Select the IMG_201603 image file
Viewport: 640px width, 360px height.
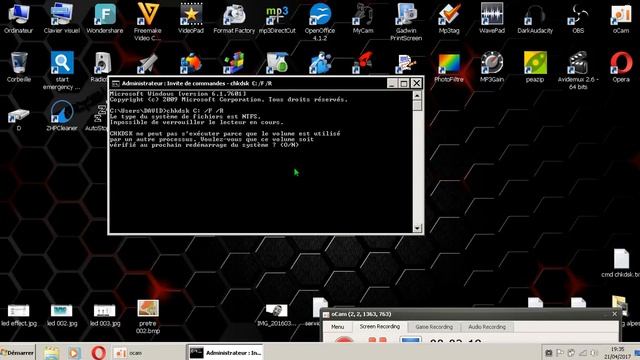tap(276, 315)
